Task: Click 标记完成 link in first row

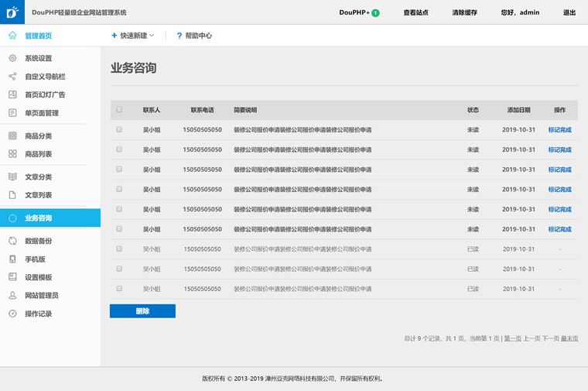Action: (x=559, y=130)
